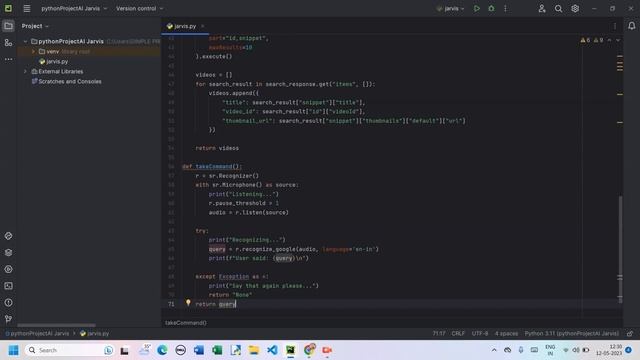This screenshot has width=640, height=360.
Task: Open screen recorder from taskbar
Action: pyautogui.click(x=327, y=350)
